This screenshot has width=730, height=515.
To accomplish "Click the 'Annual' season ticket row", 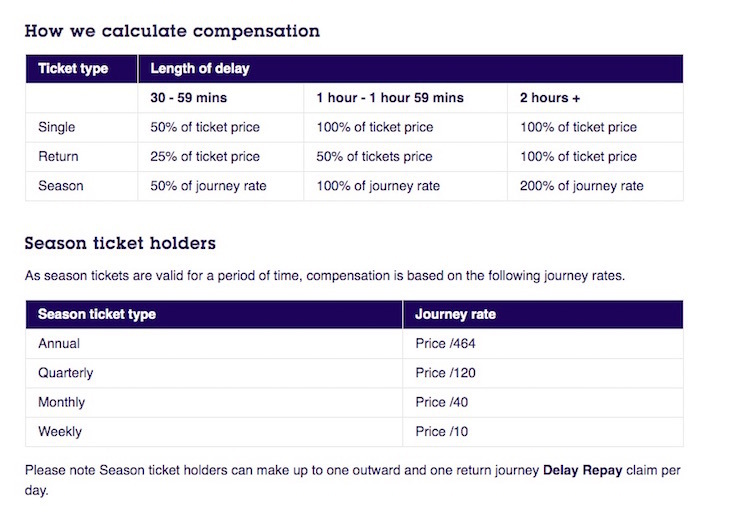I will pyautogui.click(x=59, y=343).
